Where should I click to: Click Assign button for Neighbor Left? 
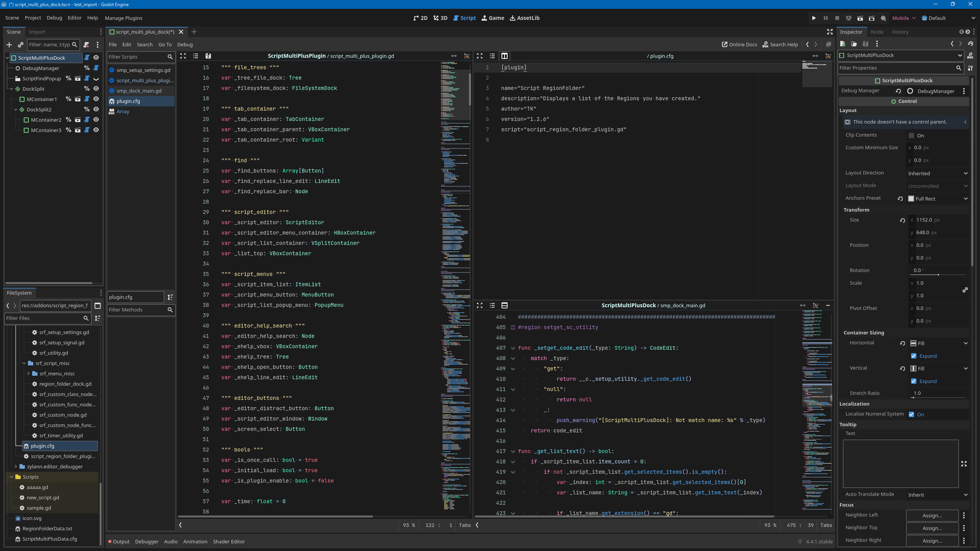pyautogui.click(x=932, y=515)
